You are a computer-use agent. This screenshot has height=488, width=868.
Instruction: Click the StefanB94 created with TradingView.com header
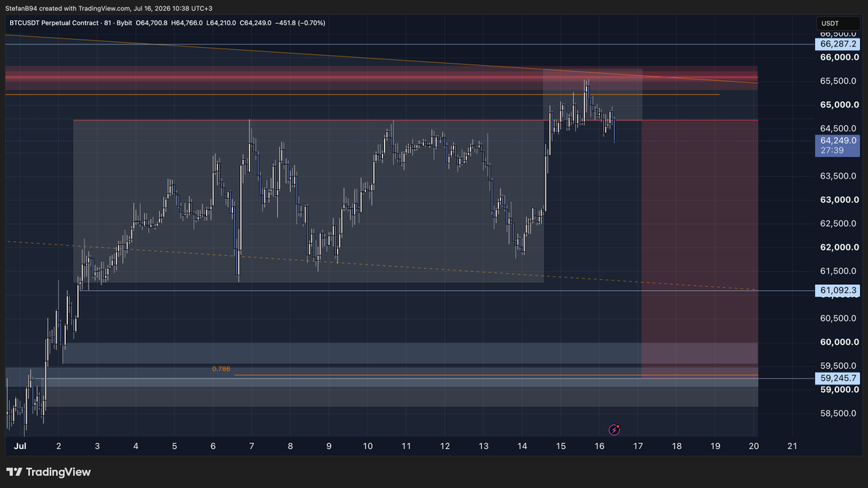pyautogui.click(x=109, y=9)
